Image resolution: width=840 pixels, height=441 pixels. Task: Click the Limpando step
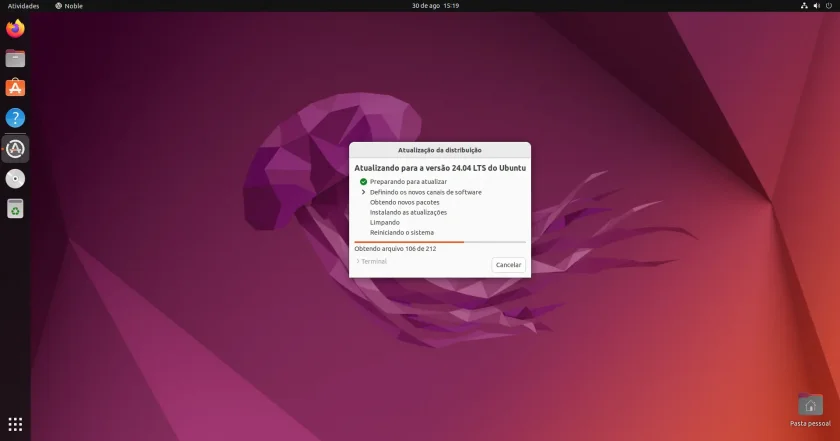pyautogui.click(x=385, y=222)
